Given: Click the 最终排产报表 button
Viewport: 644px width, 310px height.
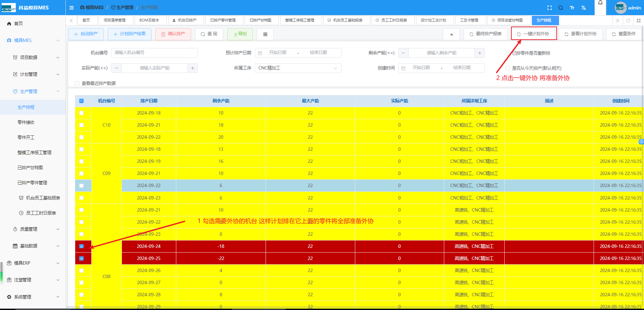Looking at the screenshot, I should click(x=486, y=34).
